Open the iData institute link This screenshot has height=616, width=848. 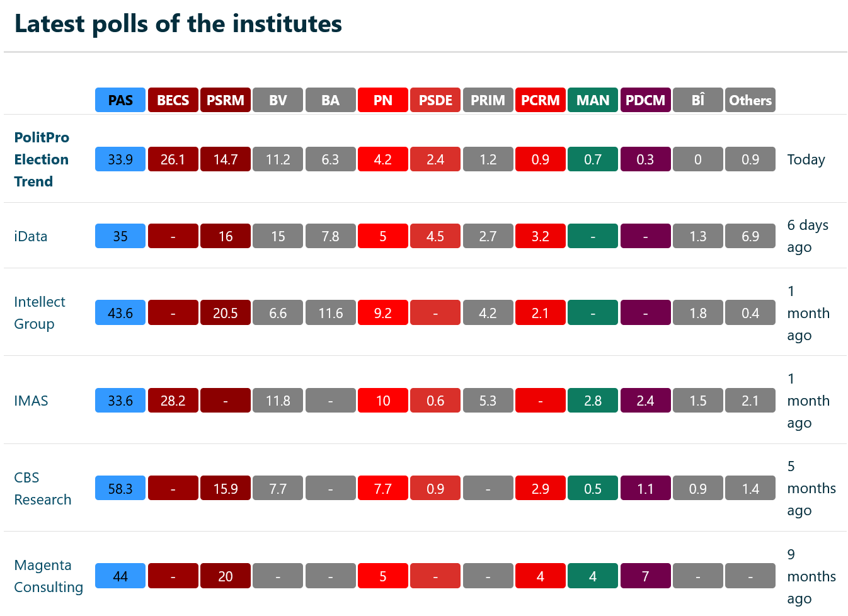click(x=31, y=236)
